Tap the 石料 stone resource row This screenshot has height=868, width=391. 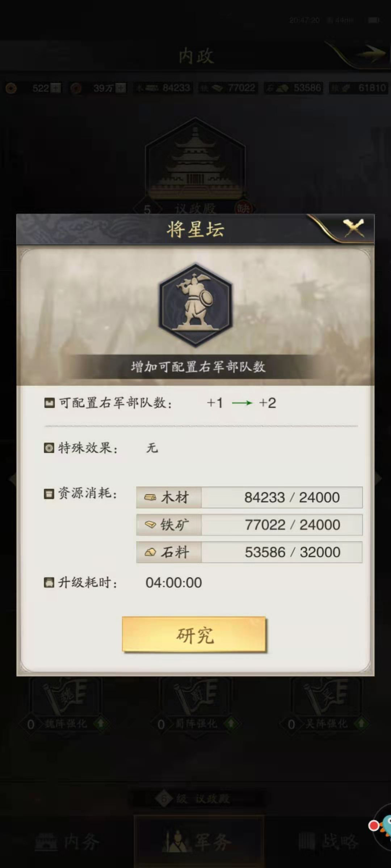(249, 552)
